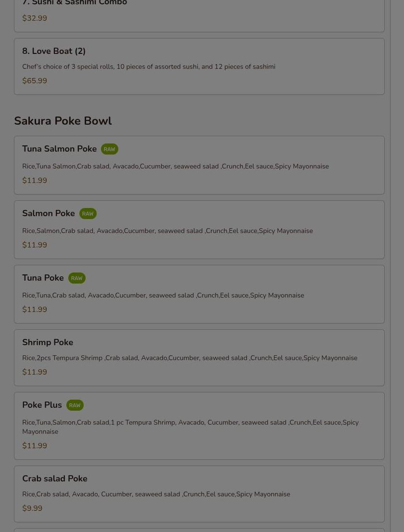Click the $65.99 Love Boat price

tap(35, 81)
